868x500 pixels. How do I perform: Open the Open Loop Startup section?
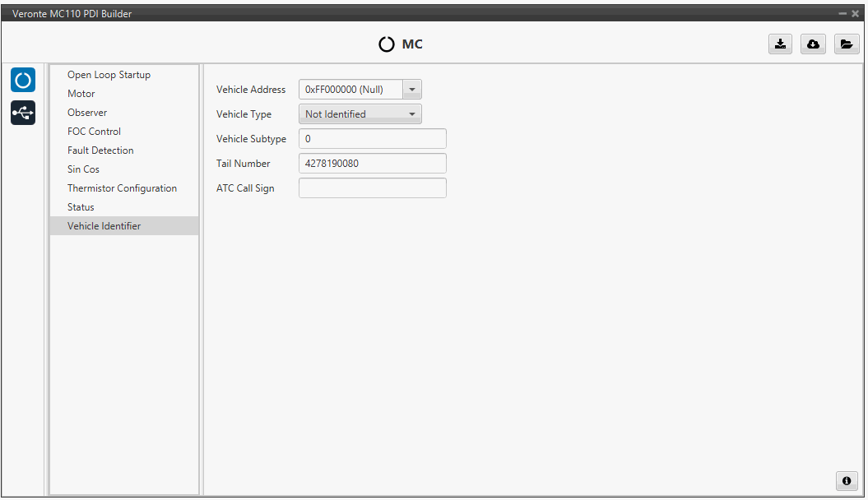[x=109, y=75]
